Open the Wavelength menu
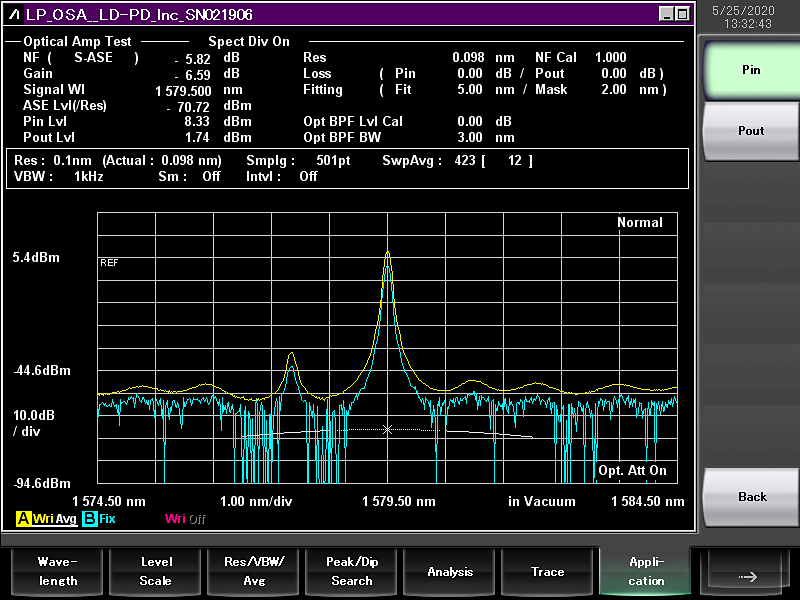 [55, 571]
